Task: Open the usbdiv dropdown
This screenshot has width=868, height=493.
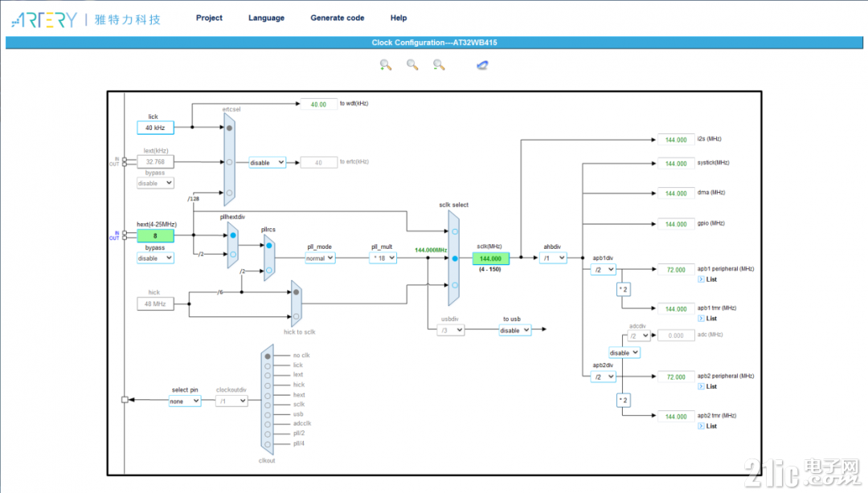Action: click(450, 330)
